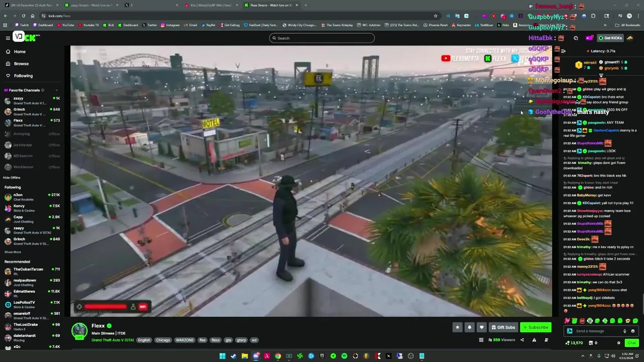This screenshot has width=644, height=362.
Task: Open the Twitch bookmark
Action: coord(22,25)
